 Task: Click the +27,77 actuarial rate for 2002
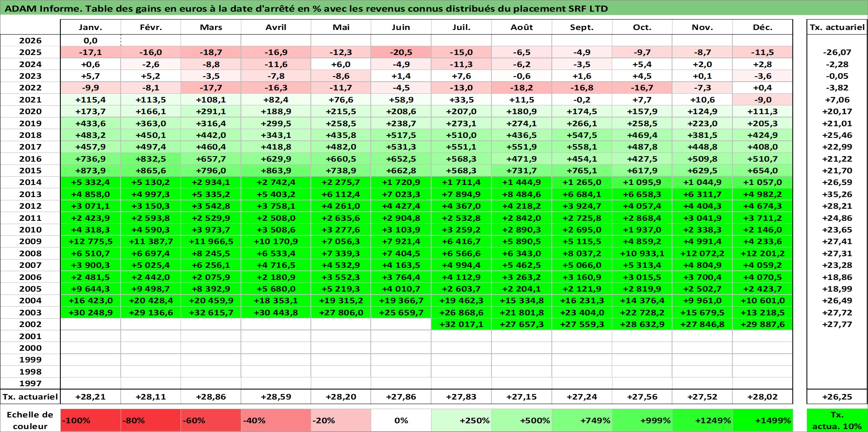[x=837, y=324]
